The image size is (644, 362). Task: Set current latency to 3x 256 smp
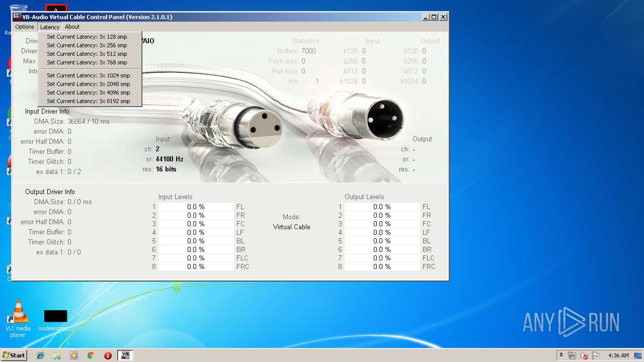pos(90,45)
